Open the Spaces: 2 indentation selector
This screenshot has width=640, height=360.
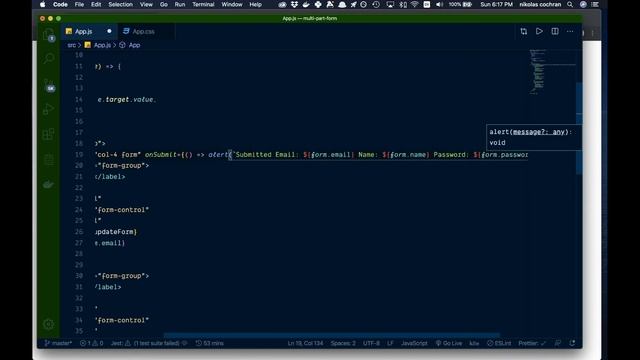343,343
